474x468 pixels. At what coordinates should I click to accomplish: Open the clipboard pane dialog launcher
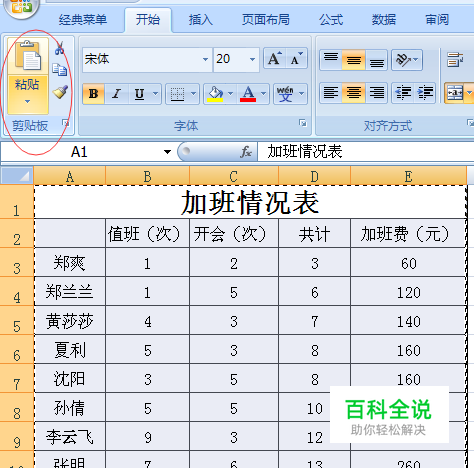coord(66,123)
